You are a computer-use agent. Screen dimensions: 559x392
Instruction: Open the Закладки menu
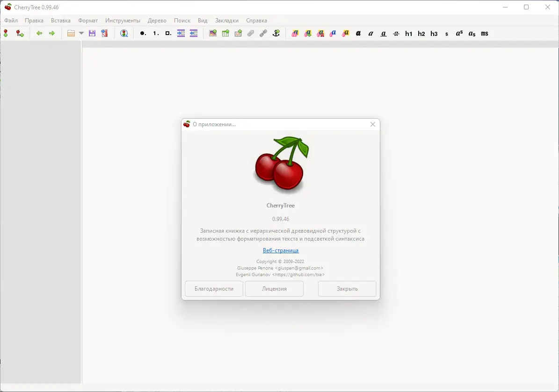[x=227, y=20]
